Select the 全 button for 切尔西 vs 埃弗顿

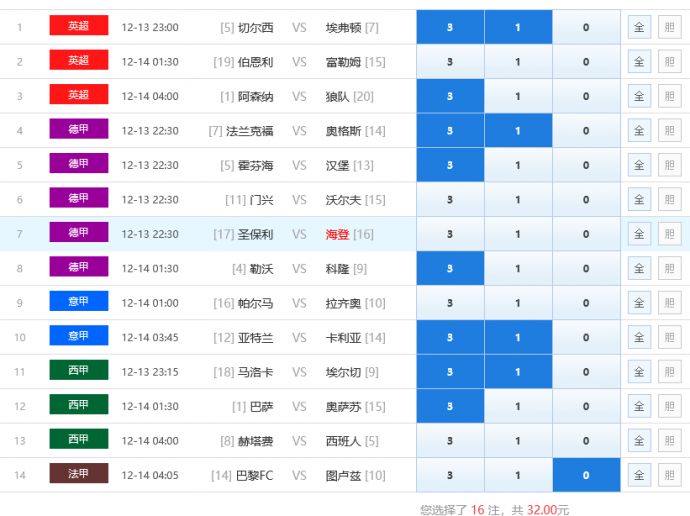tap(639, 27)
